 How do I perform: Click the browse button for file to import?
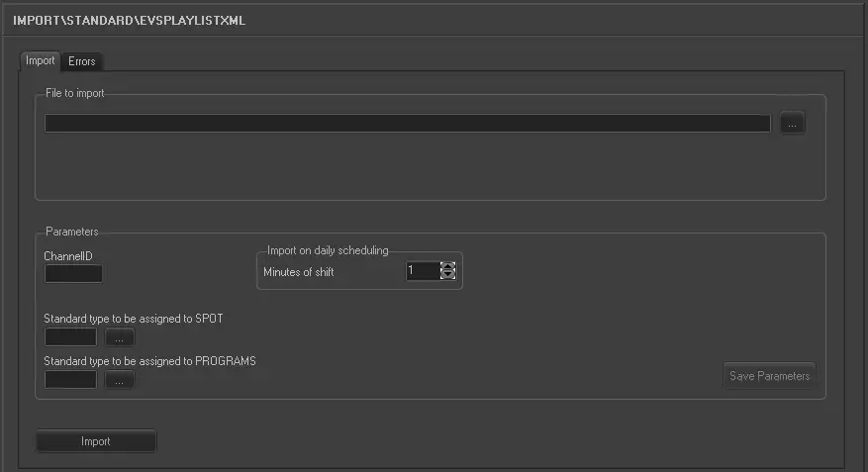pyautogui.click(x=792, y=124)
